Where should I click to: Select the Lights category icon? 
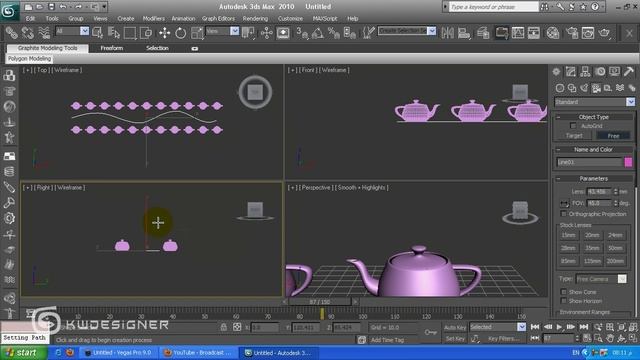584,88
